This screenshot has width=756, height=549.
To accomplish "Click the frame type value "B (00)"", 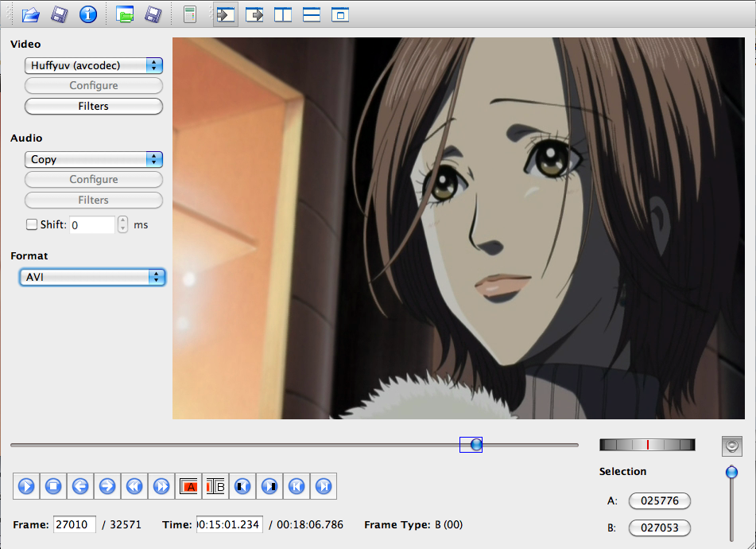I will [449, 524].
